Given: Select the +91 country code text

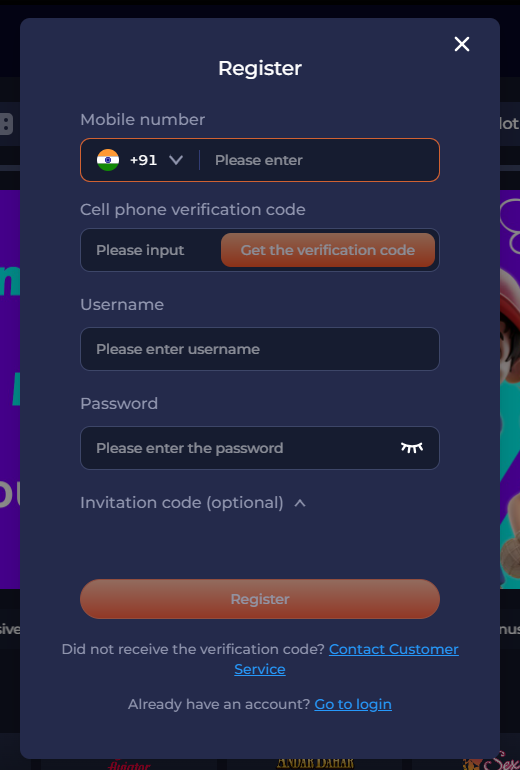Looking at the screenshot, I should [x=143, y=160].
